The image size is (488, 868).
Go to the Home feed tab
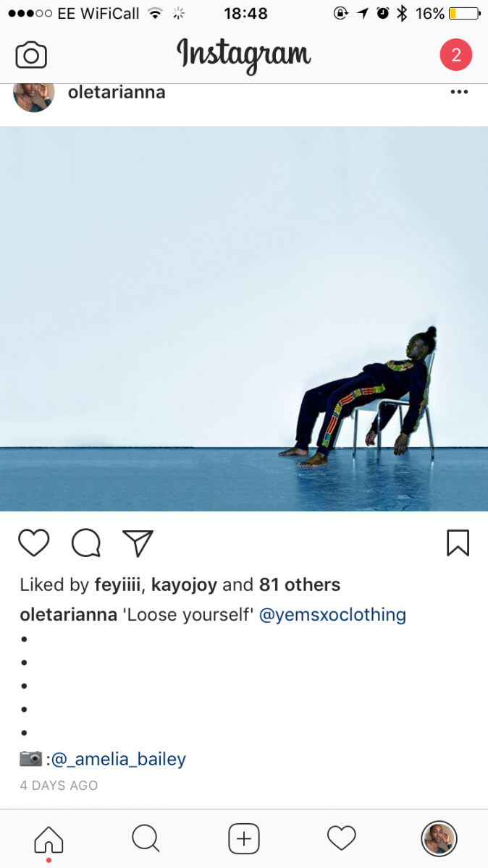click(x=49, y=839)
